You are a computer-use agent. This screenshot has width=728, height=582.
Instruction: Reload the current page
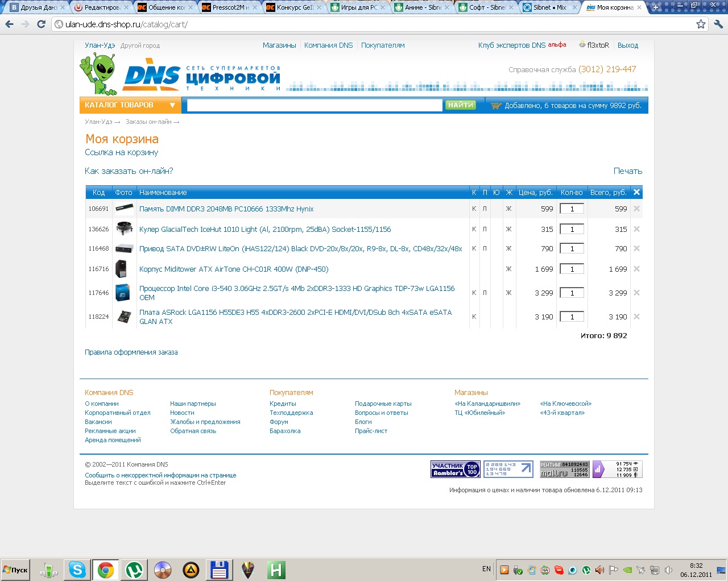point(41,24)
